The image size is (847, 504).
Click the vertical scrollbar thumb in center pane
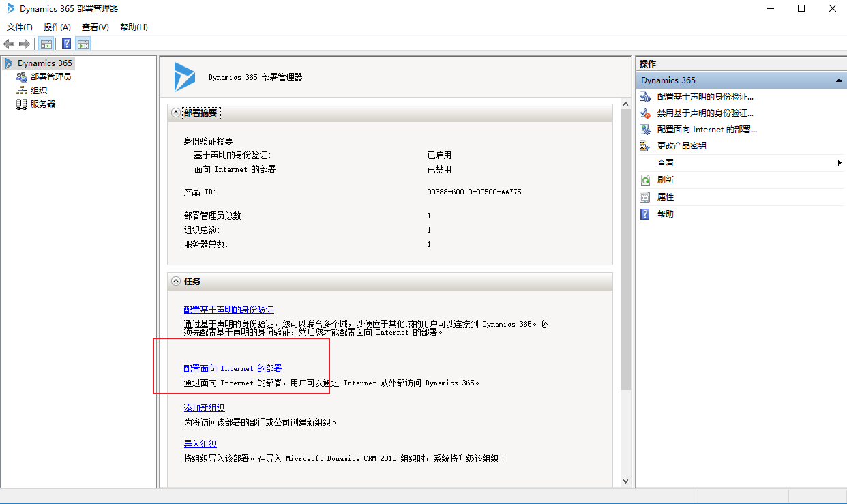click(625, 249)
